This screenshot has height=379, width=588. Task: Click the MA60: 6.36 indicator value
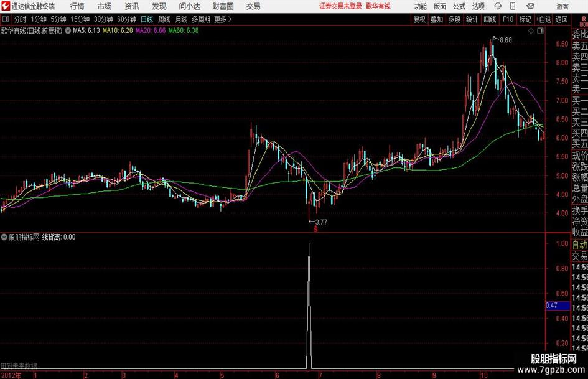tap(184, 30)
